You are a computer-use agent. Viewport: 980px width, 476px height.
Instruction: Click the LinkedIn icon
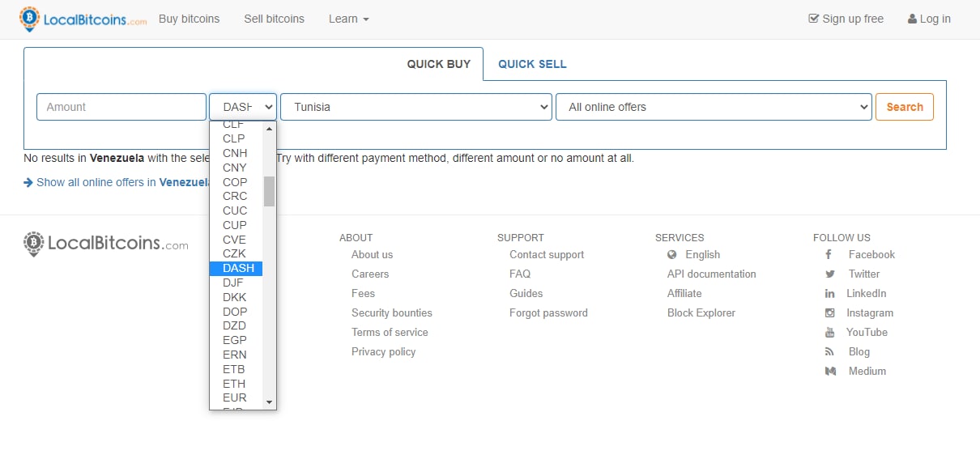tap(829, 293)
